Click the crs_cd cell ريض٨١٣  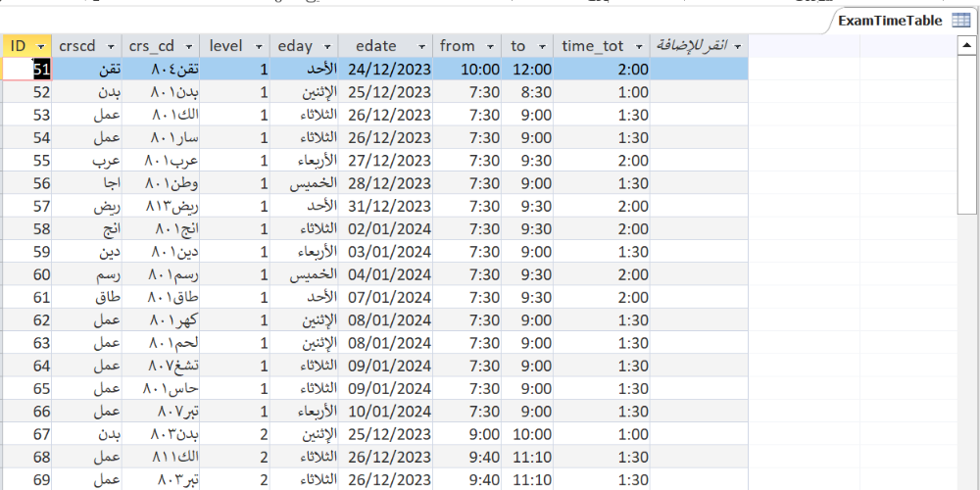coord(162,206)
